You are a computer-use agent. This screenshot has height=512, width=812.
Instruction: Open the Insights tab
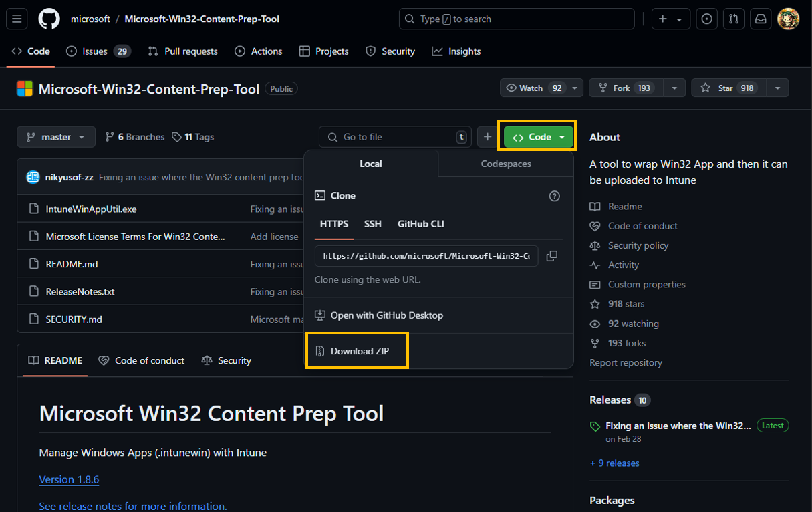click(x=456, y=51)
